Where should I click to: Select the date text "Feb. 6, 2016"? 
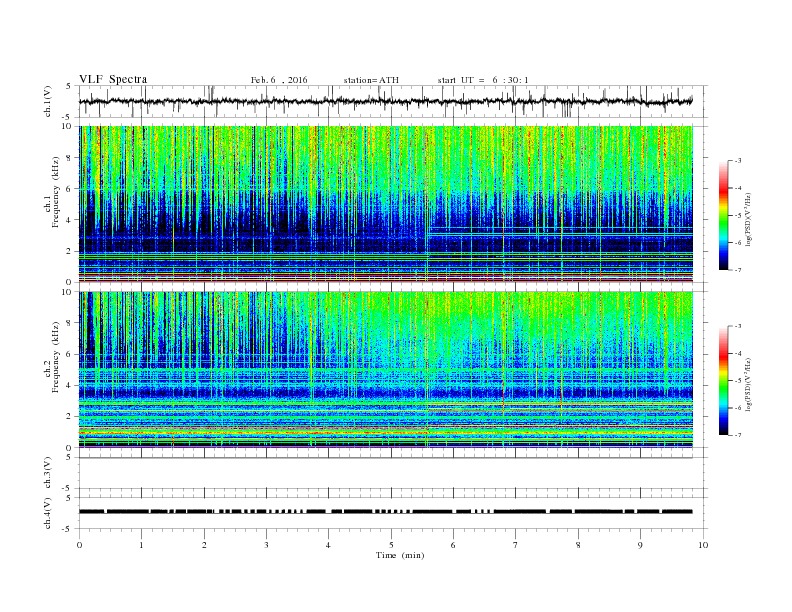pos(279,80)
